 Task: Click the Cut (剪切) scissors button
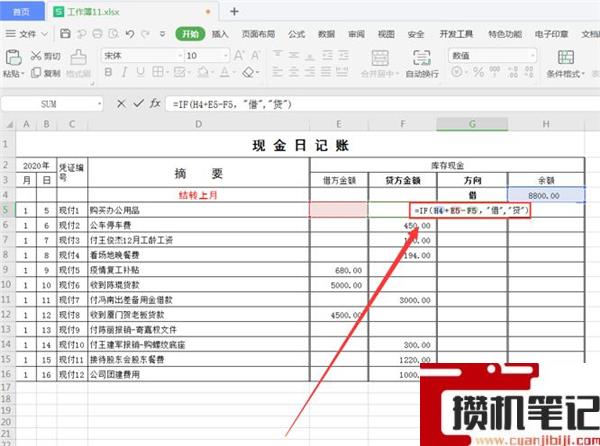tap(46, 56)
